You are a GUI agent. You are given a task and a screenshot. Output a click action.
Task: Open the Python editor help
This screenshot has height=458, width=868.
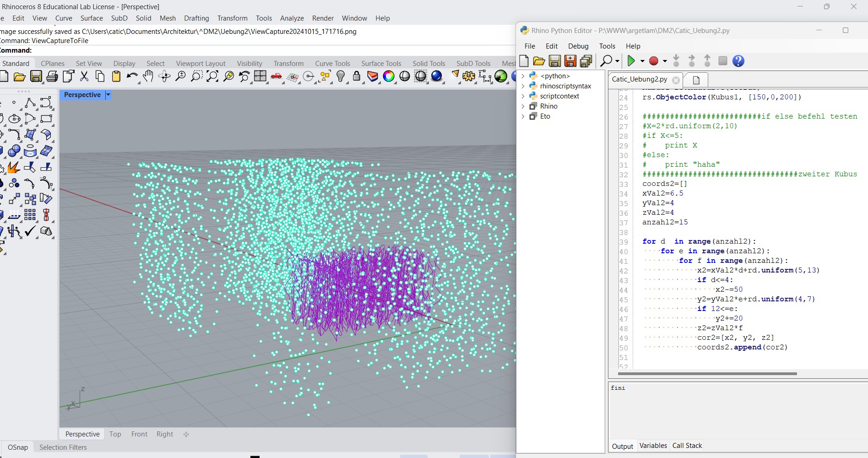pos(738,61)
